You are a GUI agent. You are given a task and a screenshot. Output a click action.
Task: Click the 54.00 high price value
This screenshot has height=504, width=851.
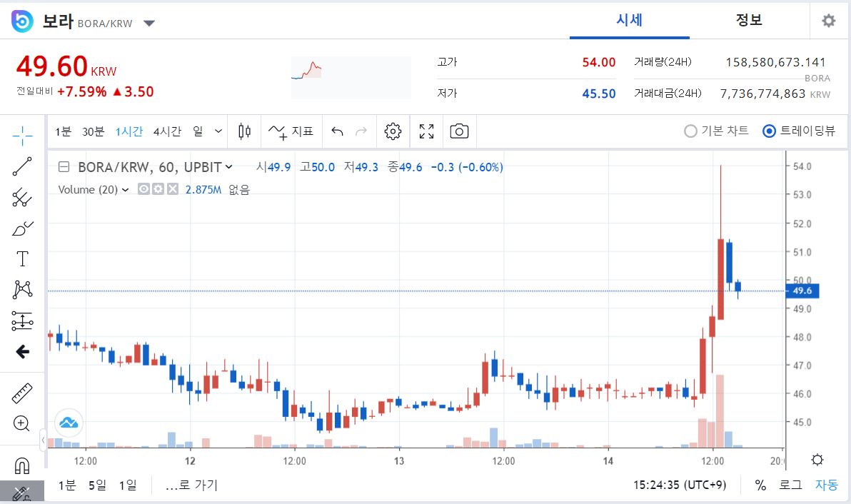[599, 62]
